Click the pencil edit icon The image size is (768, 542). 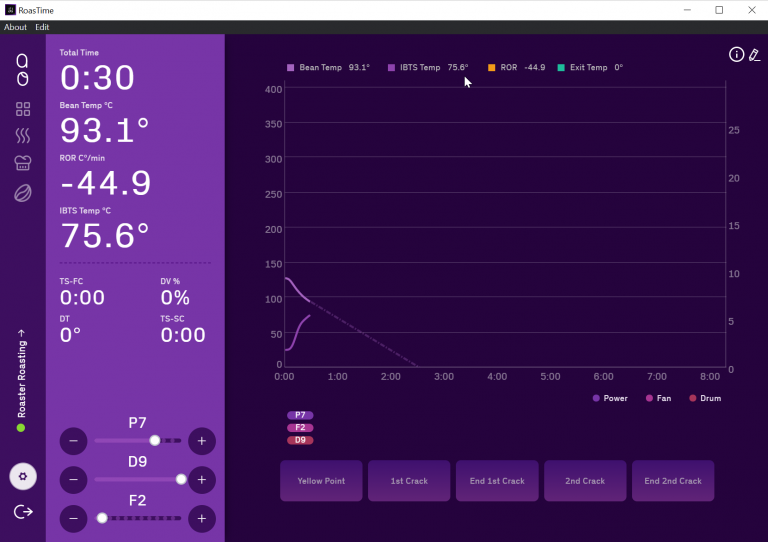[755, 55]
